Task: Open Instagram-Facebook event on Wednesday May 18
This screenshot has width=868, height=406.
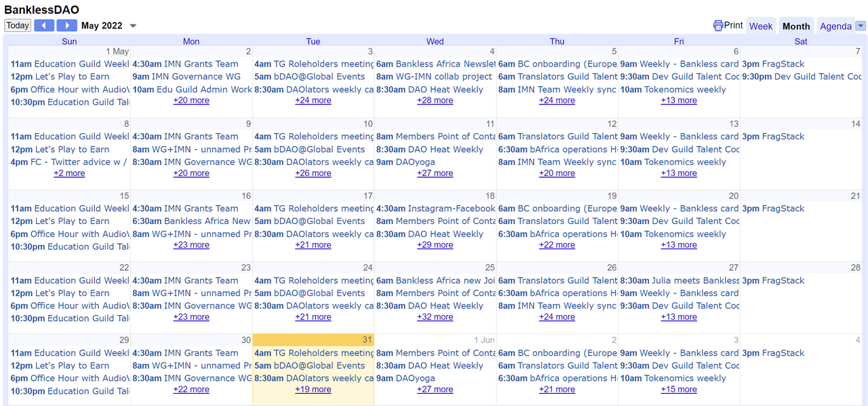Action: coord(435,208)
